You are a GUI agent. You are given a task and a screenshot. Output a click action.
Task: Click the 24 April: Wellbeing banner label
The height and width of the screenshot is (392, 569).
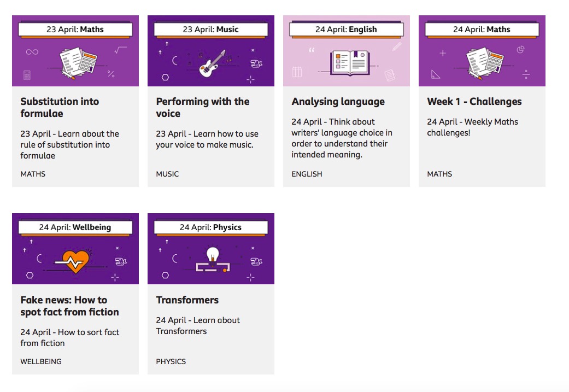[x=75, y=227]
